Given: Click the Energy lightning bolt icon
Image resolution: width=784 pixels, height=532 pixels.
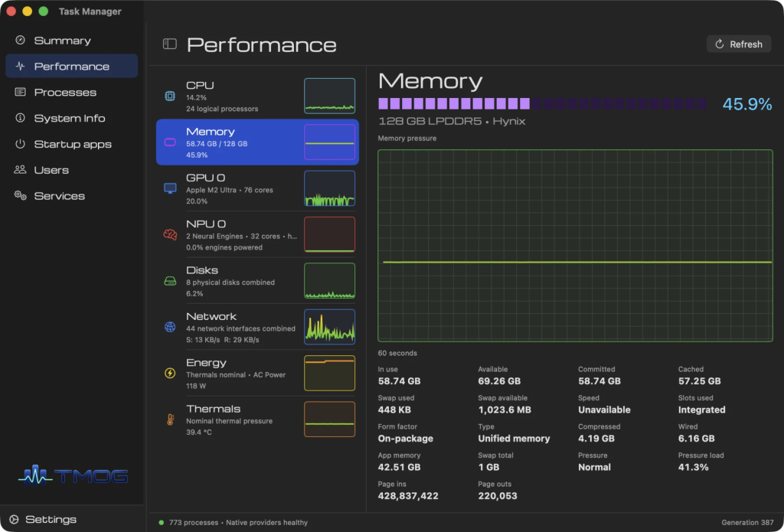Looking at the screenshot, I should pyautogui.click(x=170, y=373).
